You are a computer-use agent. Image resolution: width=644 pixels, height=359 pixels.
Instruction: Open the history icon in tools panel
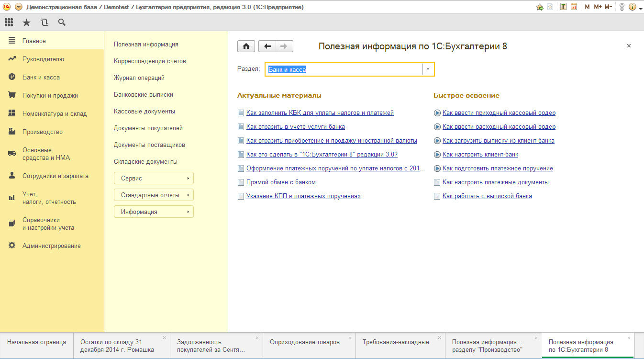tap(44, 22)
